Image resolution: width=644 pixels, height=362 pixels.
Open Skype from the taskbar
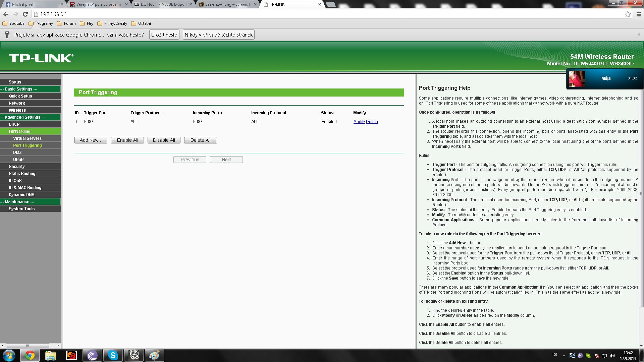pyautogui.click(x=113, y=355)
